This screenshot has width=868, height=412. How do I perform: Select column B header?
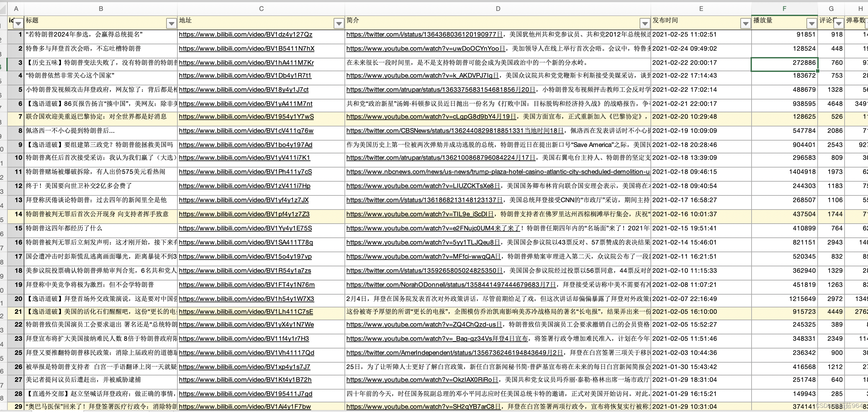point(100,9)
